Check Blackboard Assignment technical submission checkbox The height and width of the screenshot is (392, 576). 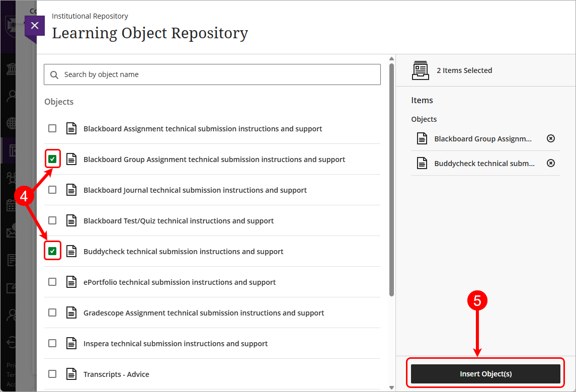tap(52, 128)
